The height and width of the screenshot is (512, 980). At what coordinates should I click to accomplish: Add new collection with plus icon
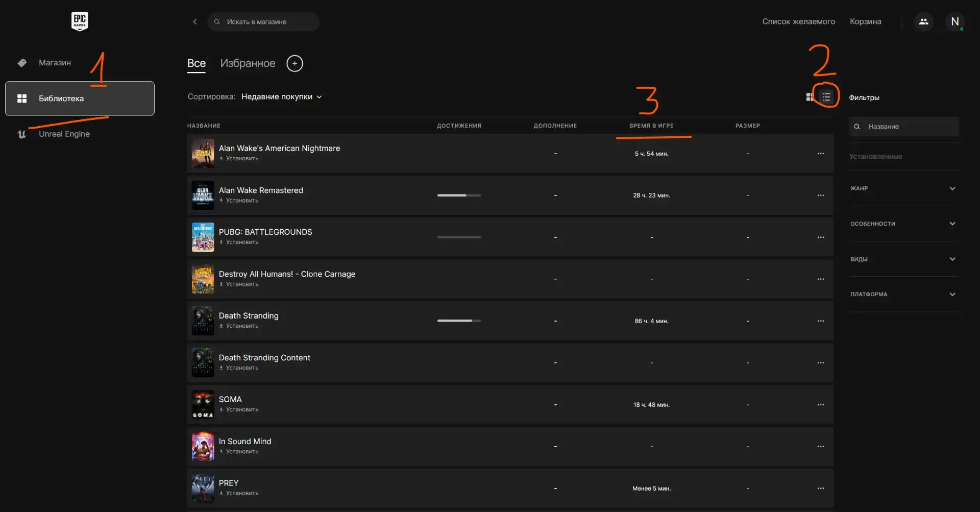click(x=295, y=63)
